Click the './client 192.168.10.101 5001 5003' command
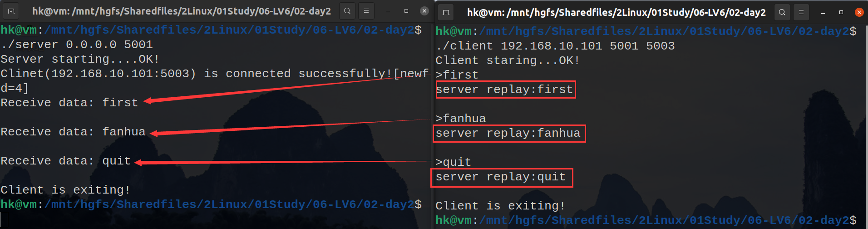868x229 pixels. [555, 46]
